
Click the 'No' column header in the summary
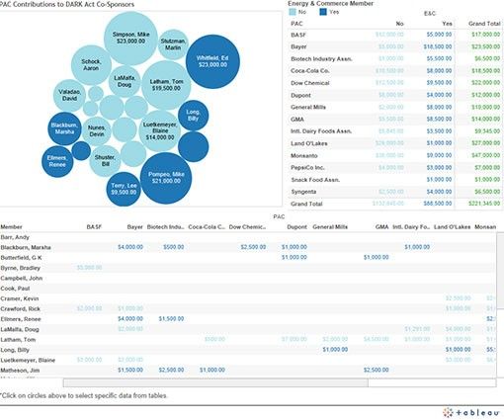click(x=399, y=24)
